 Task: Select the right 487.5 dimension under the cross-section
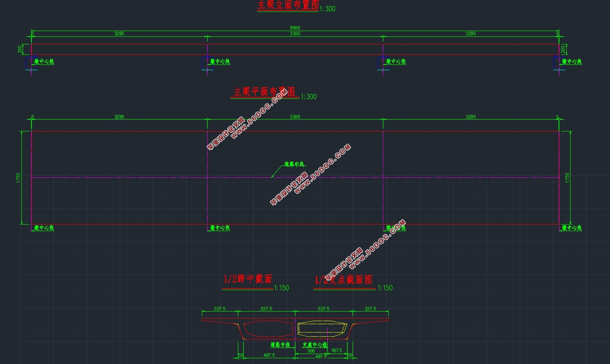click(321, 357)
